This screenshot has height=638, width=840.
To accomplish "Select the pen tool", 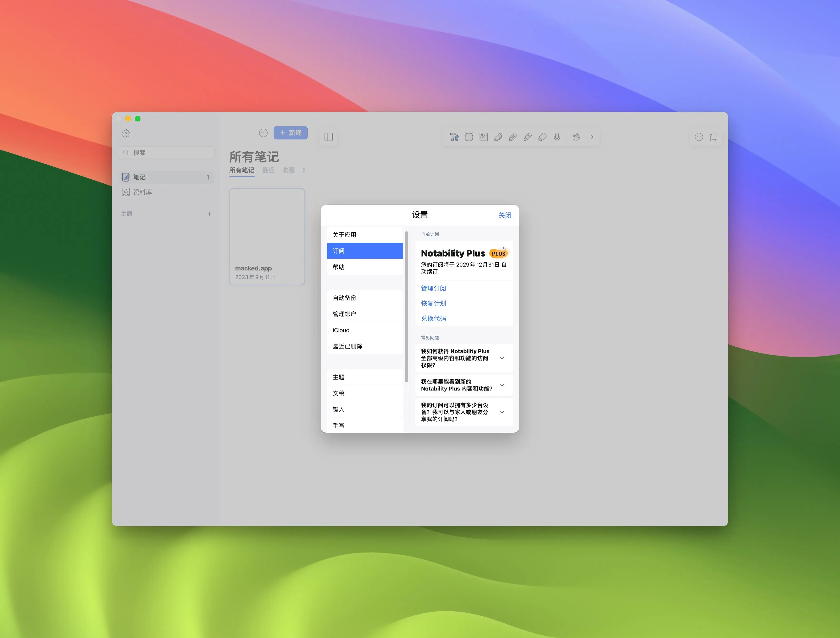I will pos(498,137).
